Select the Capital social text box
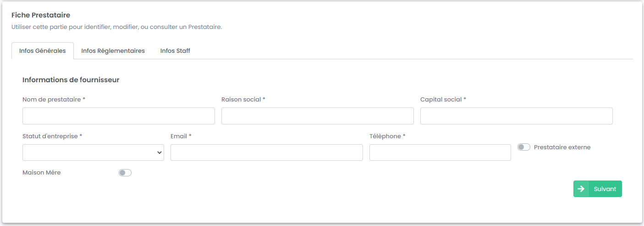 [516, 116]
